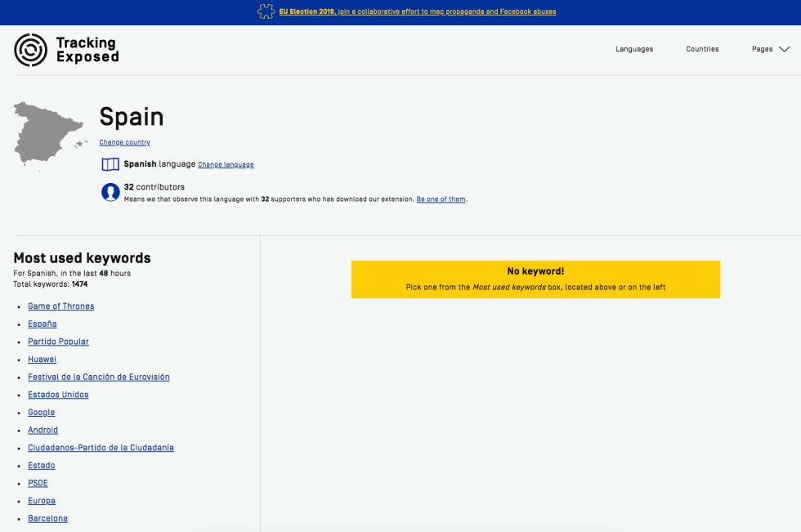Click the EU puzzle-piece icon in banner
The image size is (801, 532).
tap(266, 11)
